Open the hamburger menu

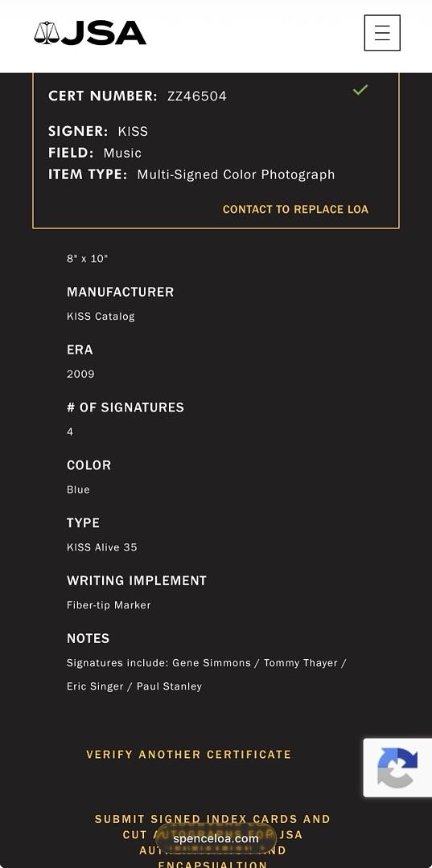pos(382,33)
